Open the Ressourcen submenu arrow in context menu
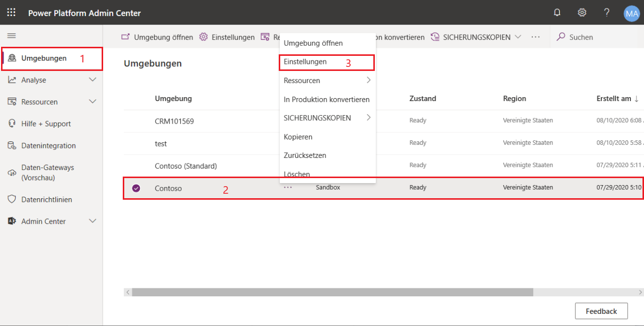The image size is (644, 326). [x=368, y=80]
